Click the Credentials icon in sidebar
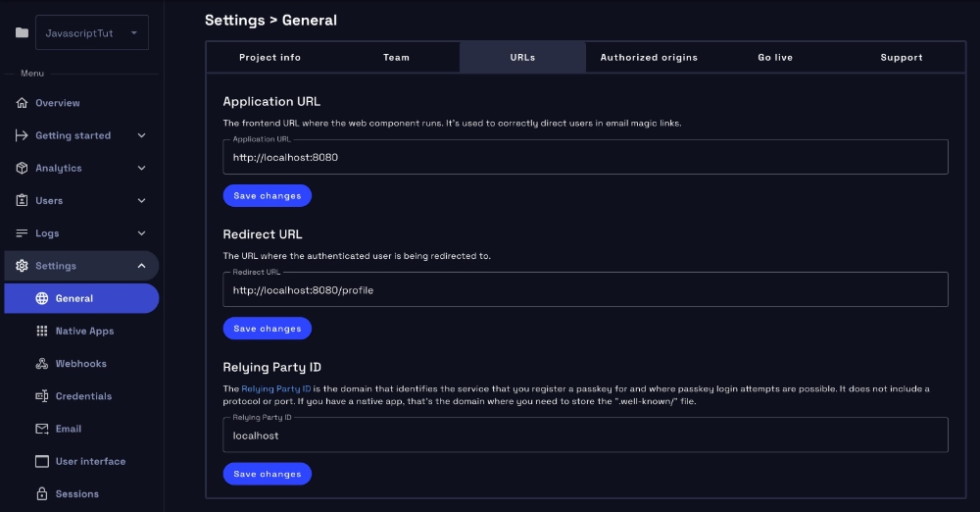 click(41, 396)
